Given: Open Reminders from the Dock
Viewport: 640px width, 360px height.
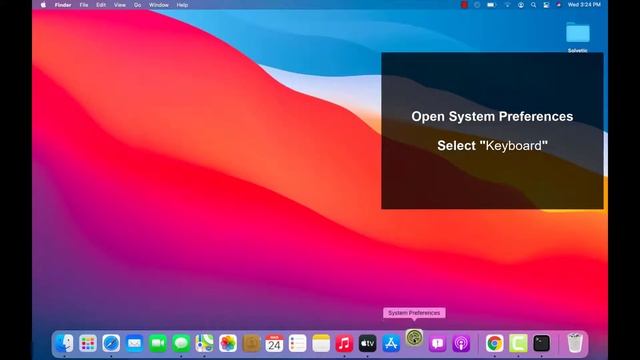Looking at the screenshot, I should click(298, 343).
